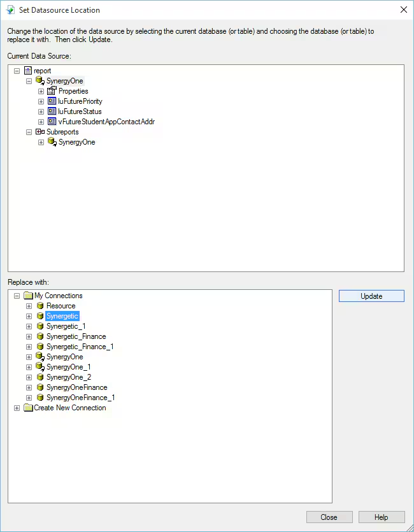Select 'luFutureStatus' table label
This screenshot has height=532, width=414.
[80, 111]
